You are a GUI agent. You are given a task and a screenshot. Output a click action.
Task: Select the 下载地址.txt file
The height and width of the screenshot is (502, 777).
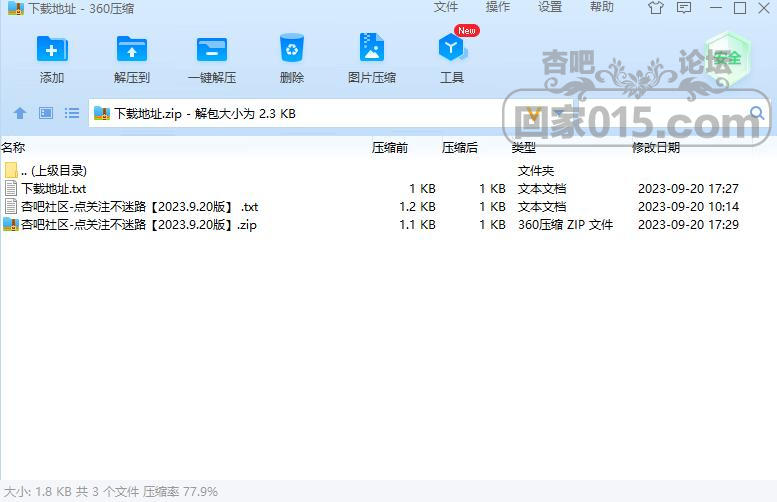pyautogui.click(x=53, y=189)
